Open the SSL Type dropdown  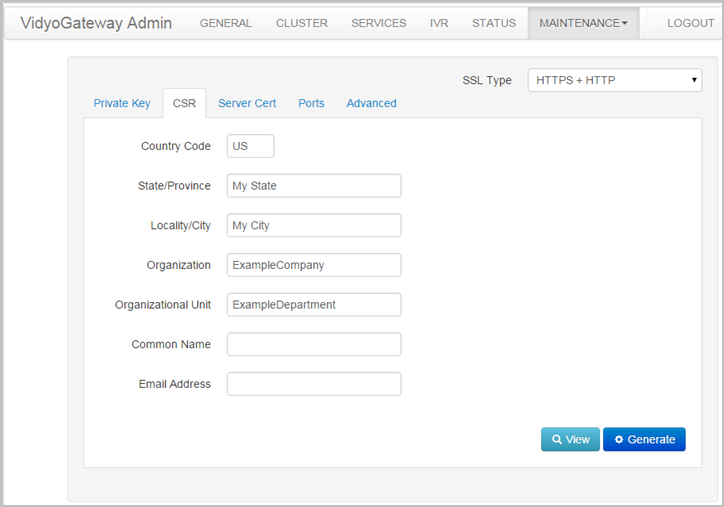pos(614,80)
